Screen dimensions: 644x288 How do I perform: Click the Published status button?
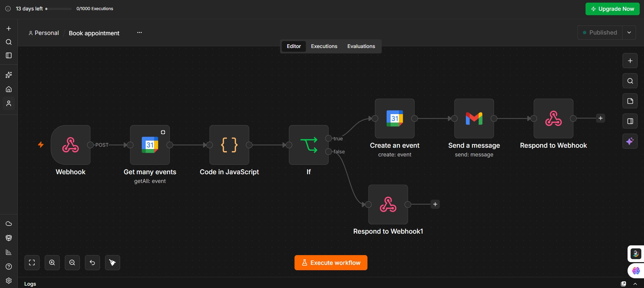(x=600, y=33)
